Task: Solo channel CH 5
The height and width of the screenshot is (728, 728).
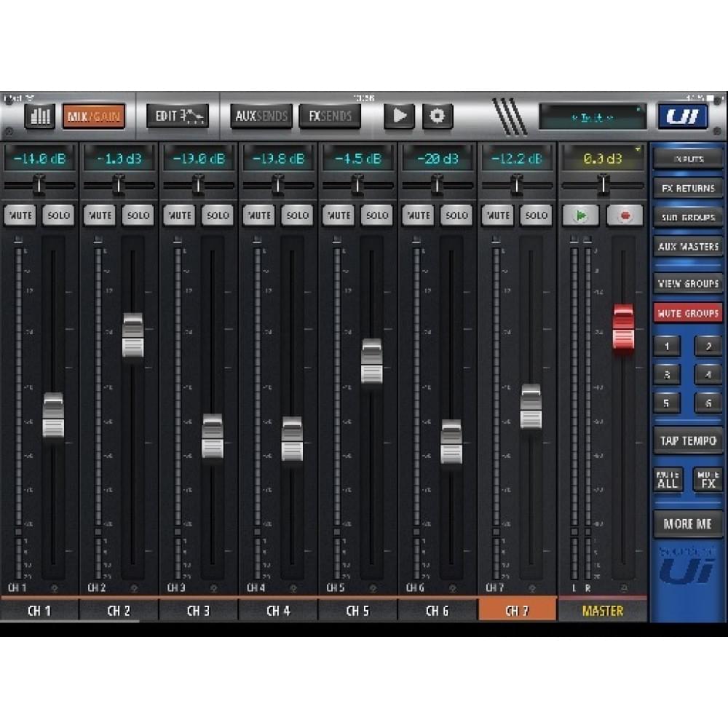Action: coord(376,215)
